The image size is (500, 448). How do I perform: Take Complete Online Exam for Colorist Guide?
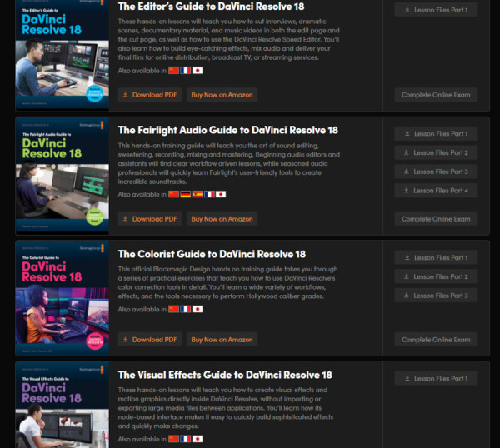point(436,340)
